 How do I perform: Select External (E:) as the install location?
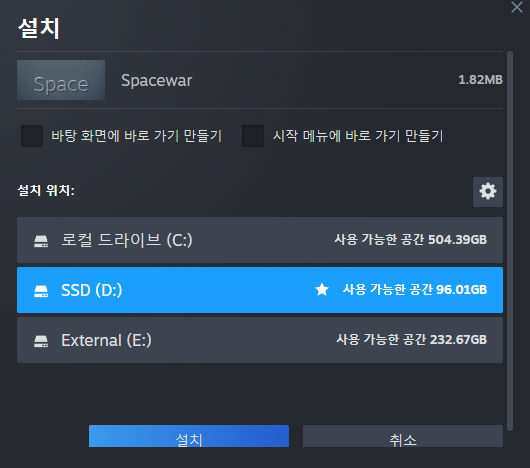coord(260,340)
